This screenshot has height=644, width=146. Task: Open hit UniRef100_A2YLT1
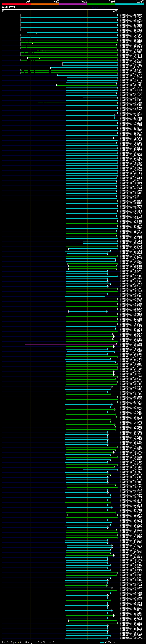point(131,60)
